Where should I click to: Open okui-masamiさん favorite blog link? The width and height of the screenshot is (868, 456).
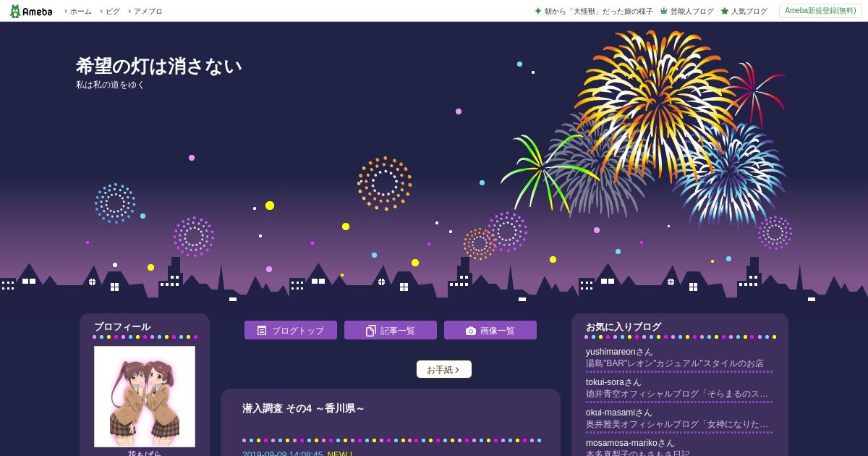[x=619, y=413]
